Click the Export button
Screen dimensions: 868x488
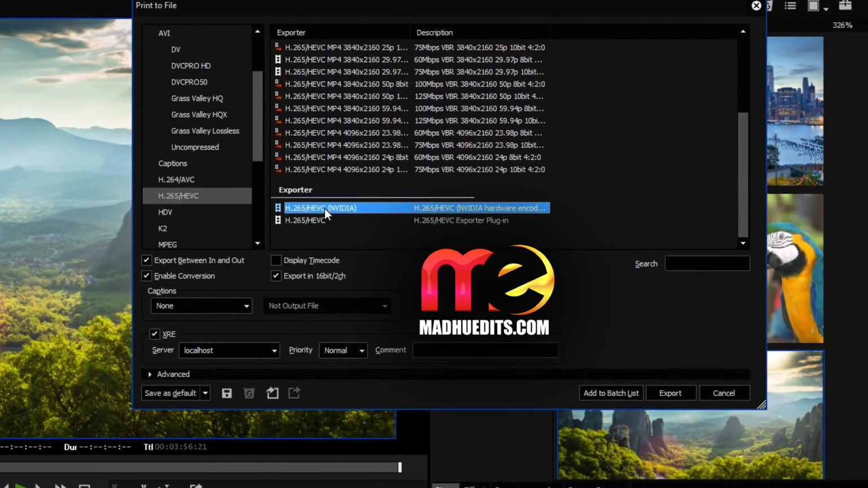pos(671,393)
